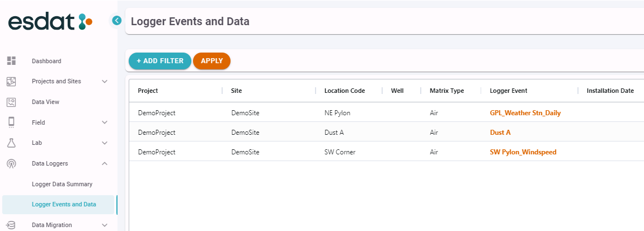Click DemoSite in the Dust A row

coord(245,133)
